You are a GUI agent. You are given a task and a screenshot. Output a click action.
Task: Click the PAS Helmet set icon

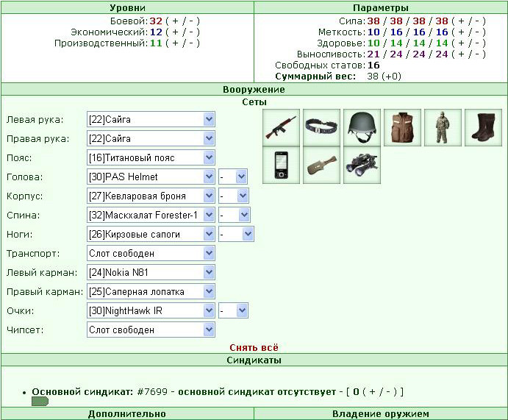click(x=362, y=128)
